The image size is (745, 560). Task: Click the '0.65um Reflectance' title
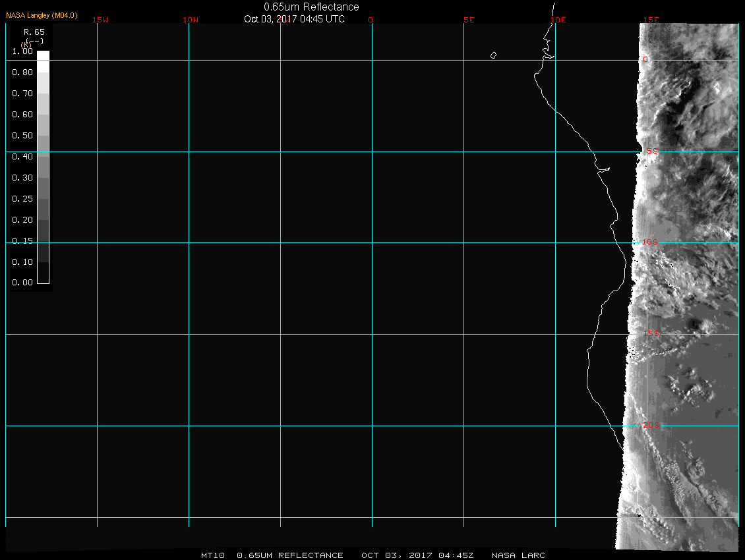coord(311,7)
